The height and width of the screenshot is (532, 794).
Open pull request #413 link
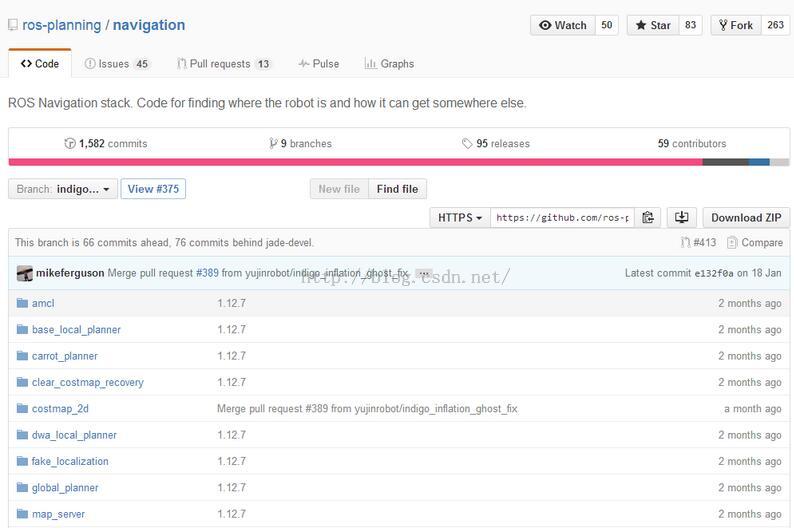point(698,242)
